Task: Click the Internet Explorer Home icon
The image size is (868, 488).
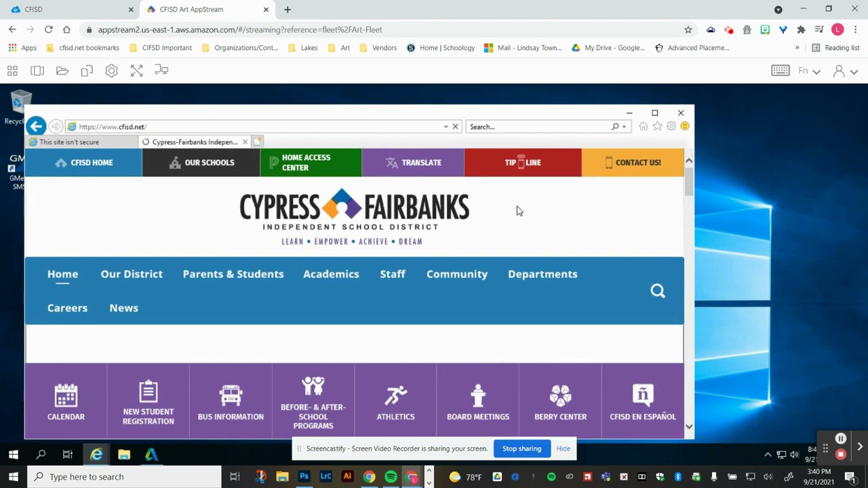Action: pos(644,127)
